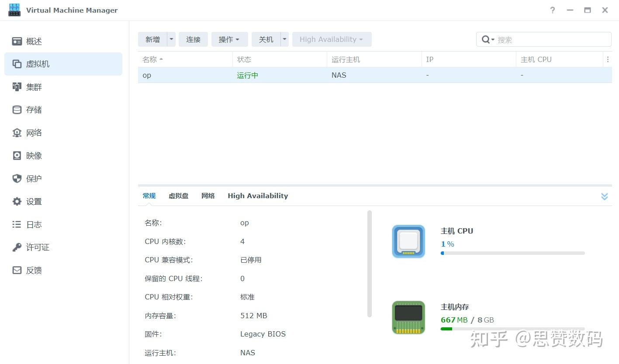Screen dimensions: 619x364
Task: Open the 存储 storage icon
Action: 17,110
